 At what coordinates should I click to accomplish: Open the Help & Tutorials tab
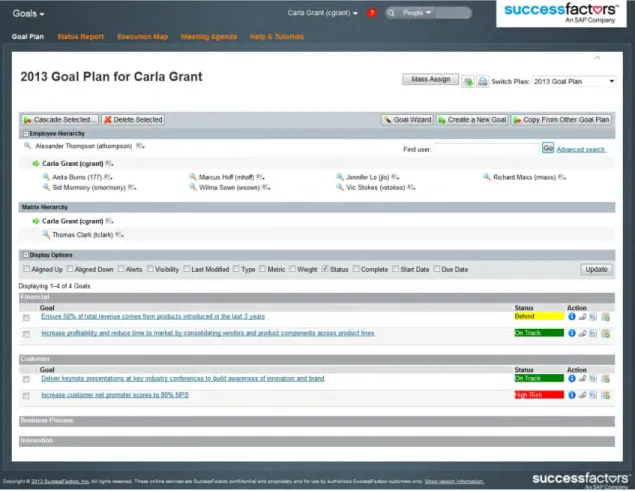click(x=277, y=37)
